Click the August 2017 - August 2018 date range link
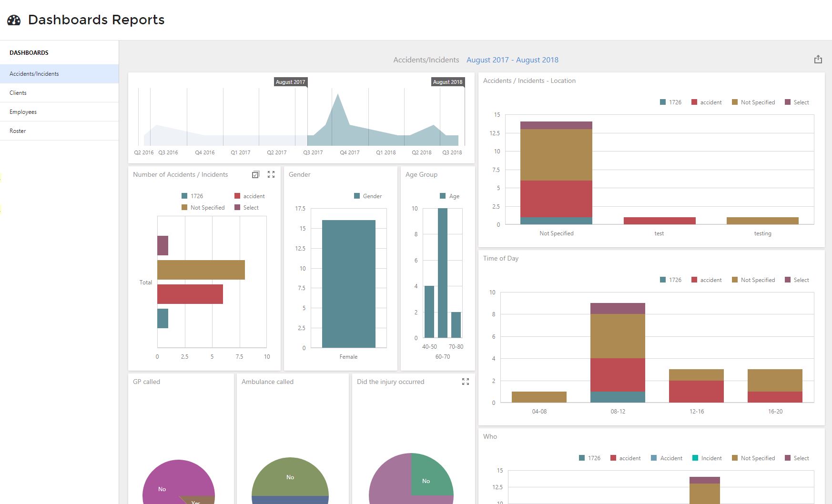The image size is (832, 504). [x=512, y=60]
